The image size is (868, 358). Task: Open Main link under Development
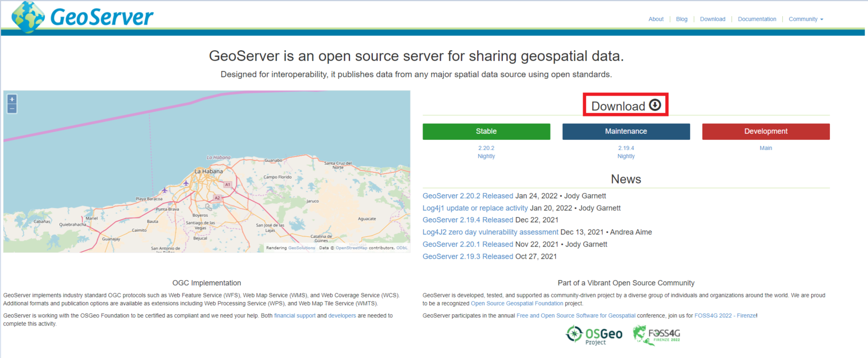(x=766, y=148)
